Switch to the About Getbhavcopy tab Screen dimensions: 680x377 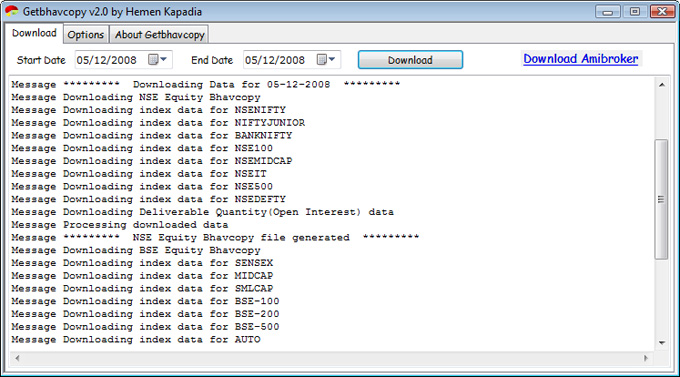[x=160, y=35]
